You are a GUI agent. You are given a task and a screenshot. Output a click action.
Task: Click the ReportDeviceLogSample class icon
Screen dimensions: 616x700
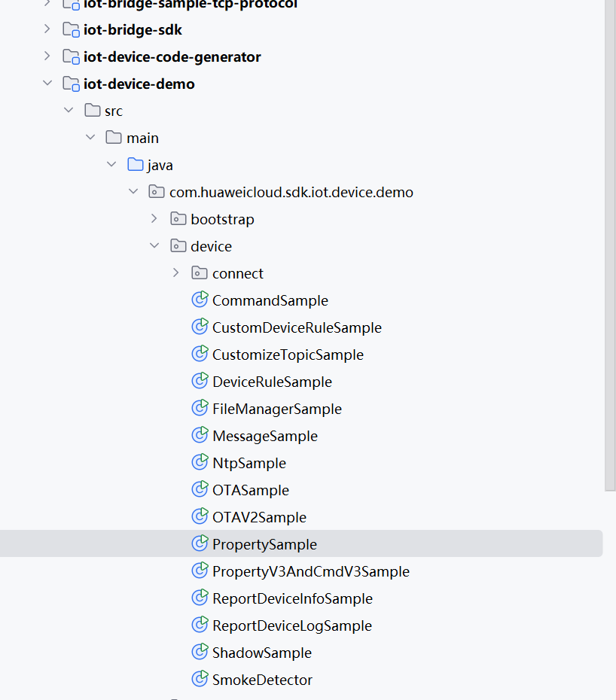click(200, 625)
